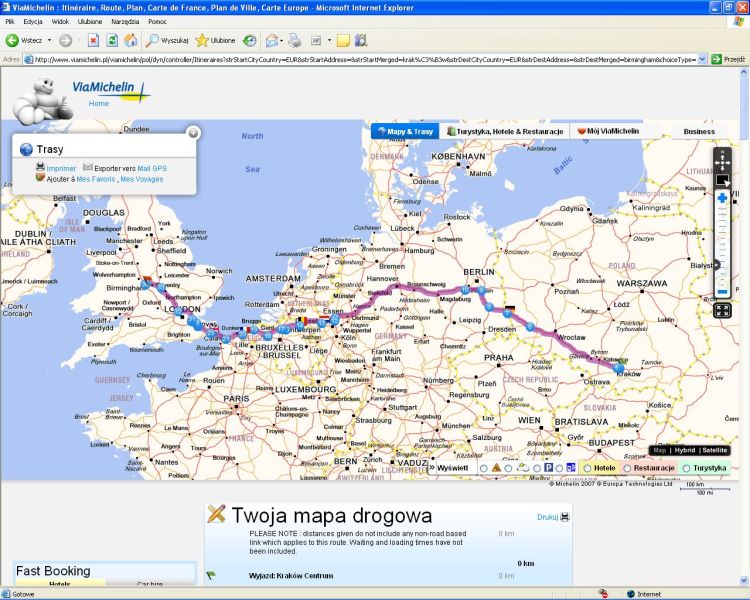The width and height of the screenshot is (750, 600).
Task: Click the map zoom scale track
Action: [722, 246]
